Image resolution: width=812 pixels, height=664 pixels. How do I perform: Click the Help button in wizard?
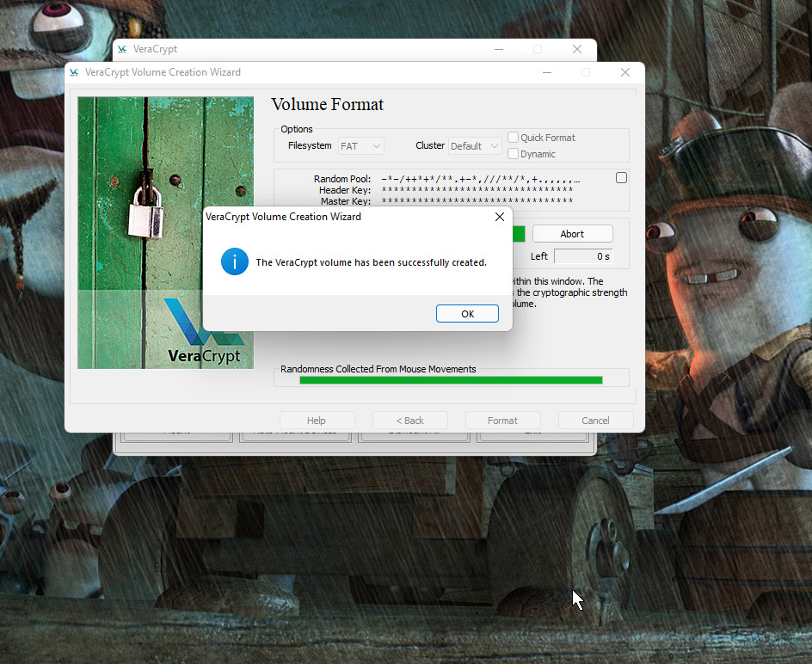[317, 420]
